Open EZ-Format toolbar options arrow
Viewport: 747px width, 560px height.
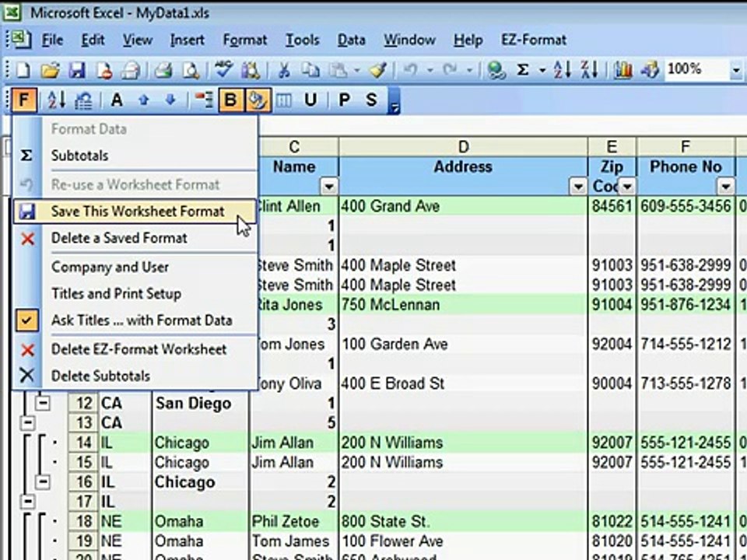click(394, 101)
